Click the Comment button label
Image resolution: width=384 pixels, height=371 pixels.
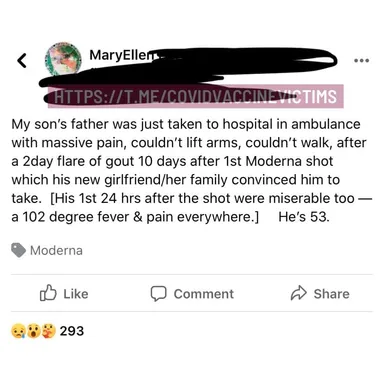(204, 294)
